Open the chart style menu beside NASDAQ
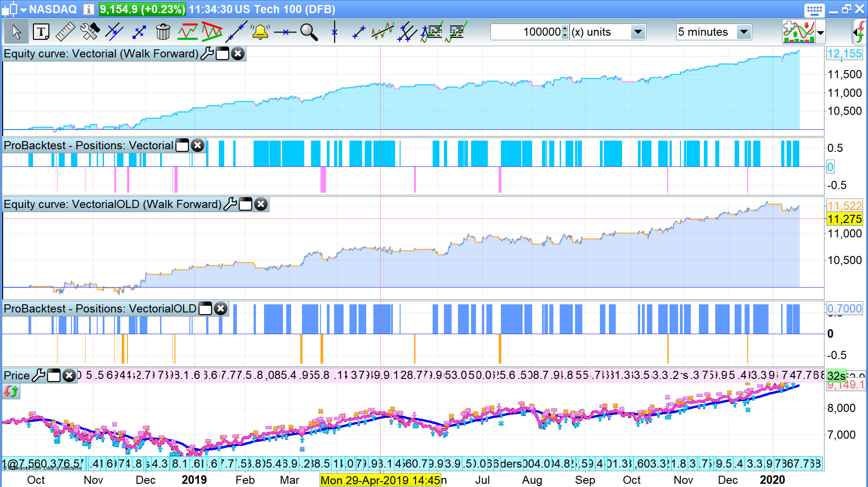The height and width of the screenshot is (487, 868). coord(14,9)
